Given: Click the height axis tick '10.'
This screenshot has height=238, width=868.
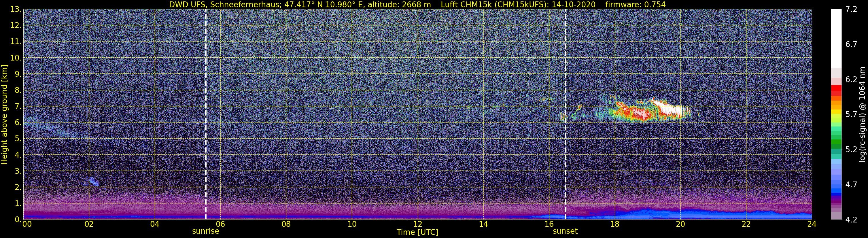Looking at the screenshot, I should point(16,58).
